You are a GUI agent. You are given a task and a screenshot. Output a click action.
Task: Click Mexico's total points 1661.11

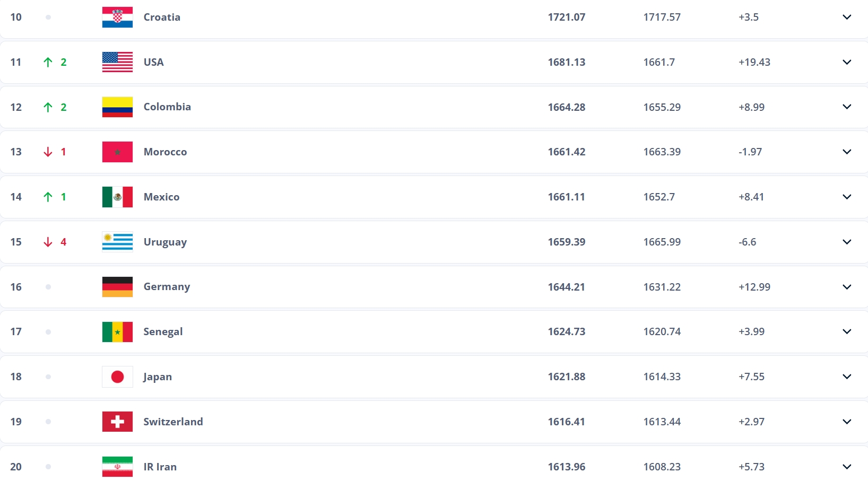567,197
